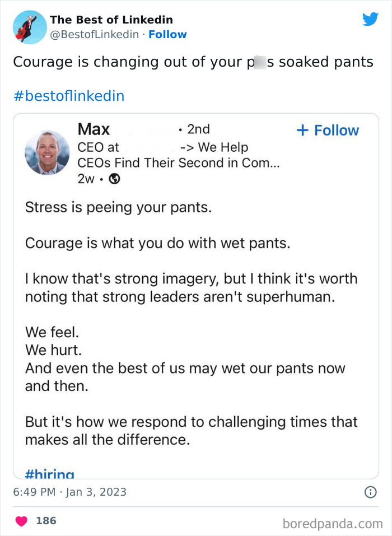Click the heart icon next to the 186 count

pyautogui.click(x=21, y=520)
